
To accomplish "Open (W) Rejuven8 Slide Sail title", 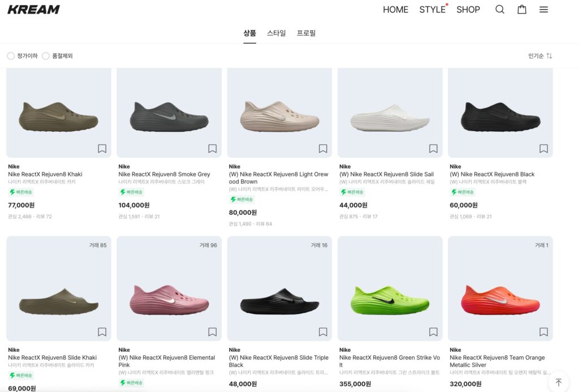I will pos(387,174).
